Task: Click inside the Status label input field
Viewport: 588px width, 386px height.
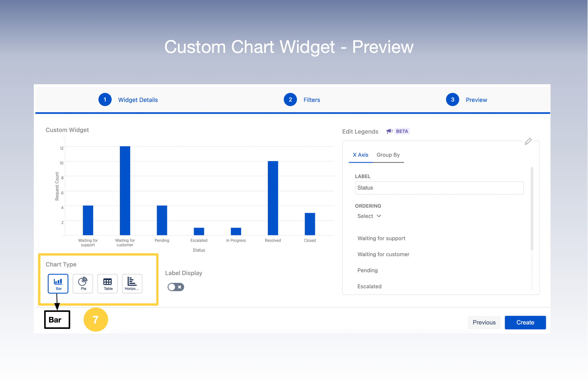Action: tap(439, 187)
